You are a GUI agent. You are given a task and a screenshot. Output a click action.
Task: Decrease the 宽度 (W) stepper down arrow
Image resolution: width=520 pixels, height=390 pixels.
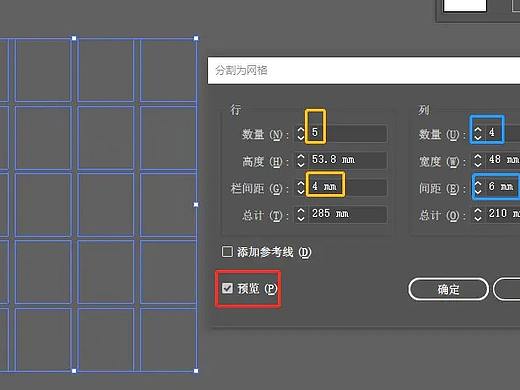478,165
